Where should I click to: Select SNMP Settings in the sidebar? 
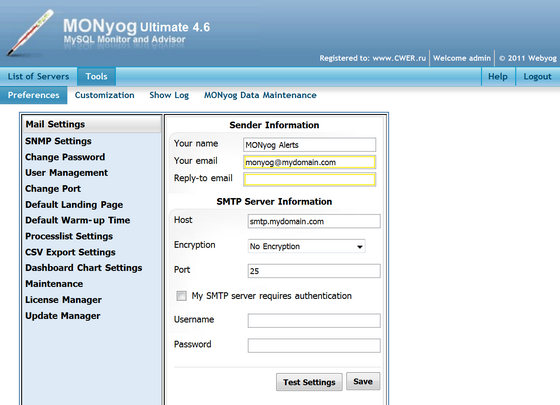tap(58, 141)
